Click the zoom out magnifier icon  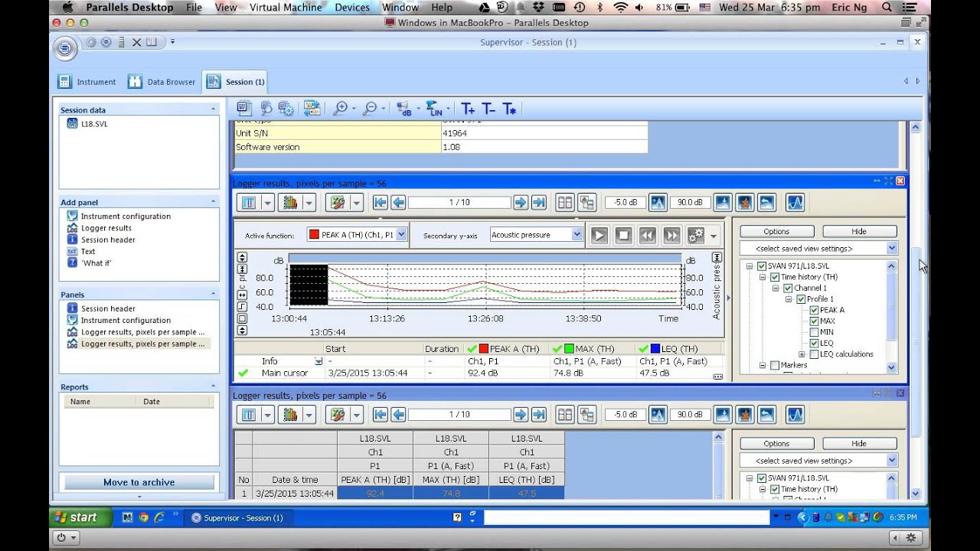click(370, 109)
